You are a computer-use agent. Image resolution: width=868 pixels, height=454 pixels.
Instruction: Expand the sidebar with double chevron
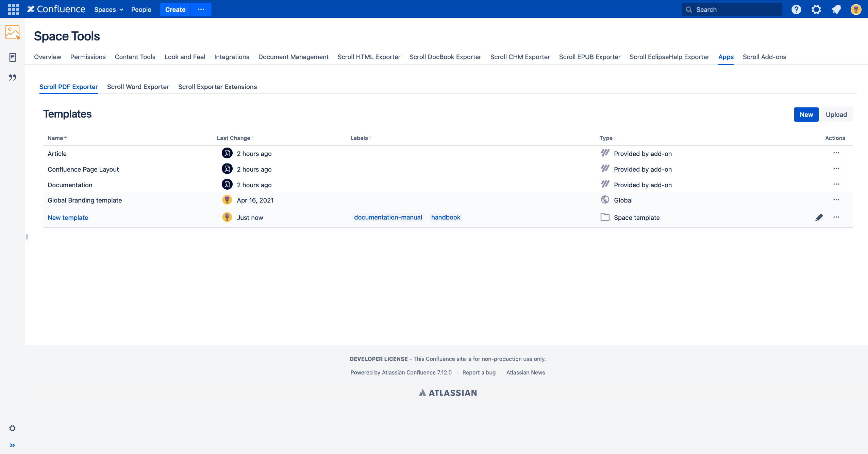coord(13,445)
